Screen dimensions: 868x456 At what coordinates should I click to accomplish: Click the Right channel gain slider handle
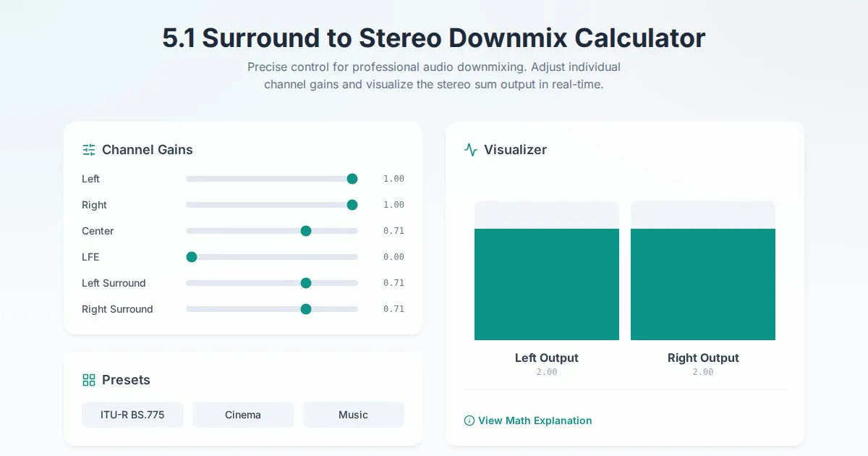352,205
